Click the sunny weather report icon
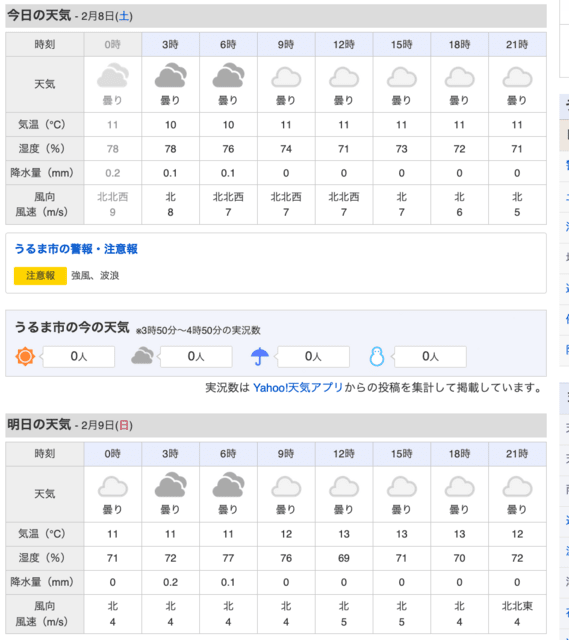This screenshot has height=640, width=569. point(25,356)
